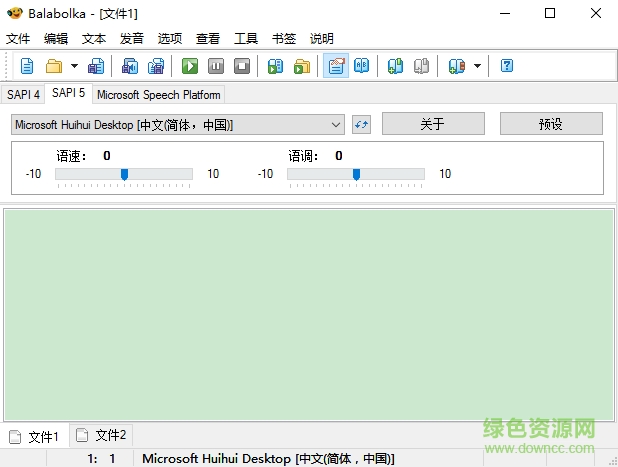This screenshot has width=618, height=467.
Task: Stop speech with the stop button
Action: (242, 66)
